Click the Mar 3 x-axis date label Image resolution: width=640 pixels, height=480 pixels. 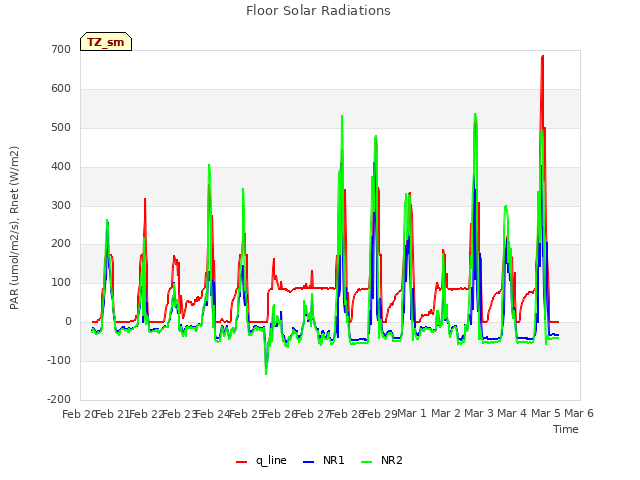[479, 414]
